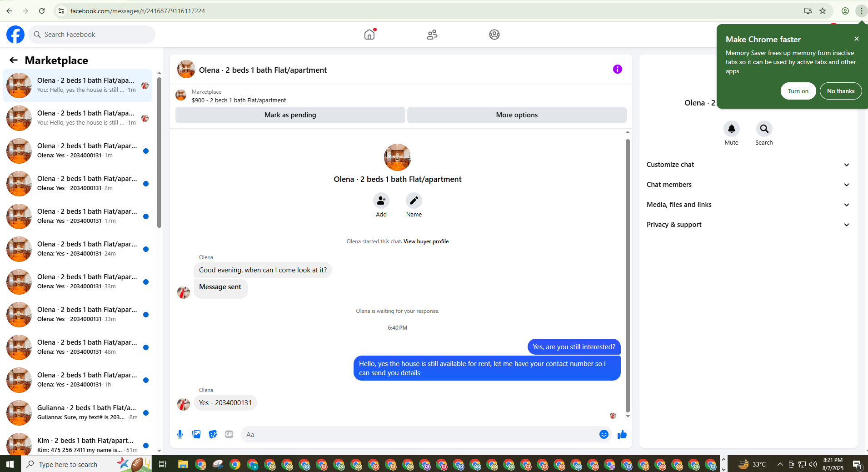
Task: Expand Customize chat section
Action: click(748, 165)
